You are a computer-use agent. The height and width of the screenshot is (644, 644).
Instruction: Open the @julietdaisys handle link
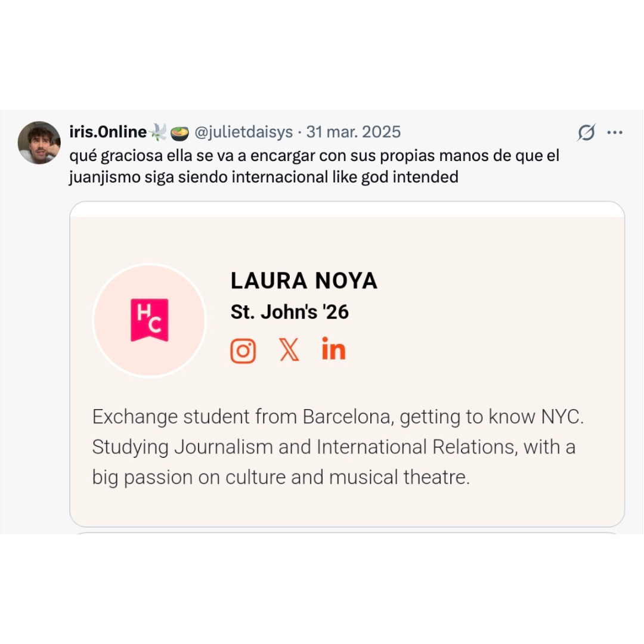tap(243, 132)
